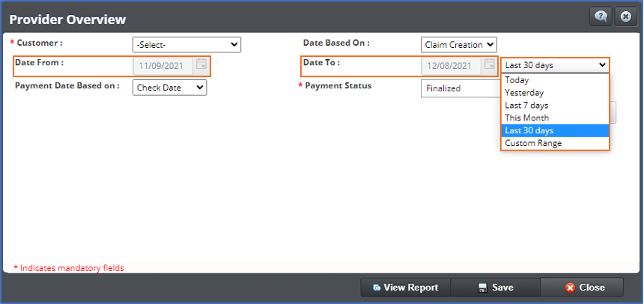Open Payment Date Based on dropdown
Screen dimensions: 644x304
(x=169, y=88)
